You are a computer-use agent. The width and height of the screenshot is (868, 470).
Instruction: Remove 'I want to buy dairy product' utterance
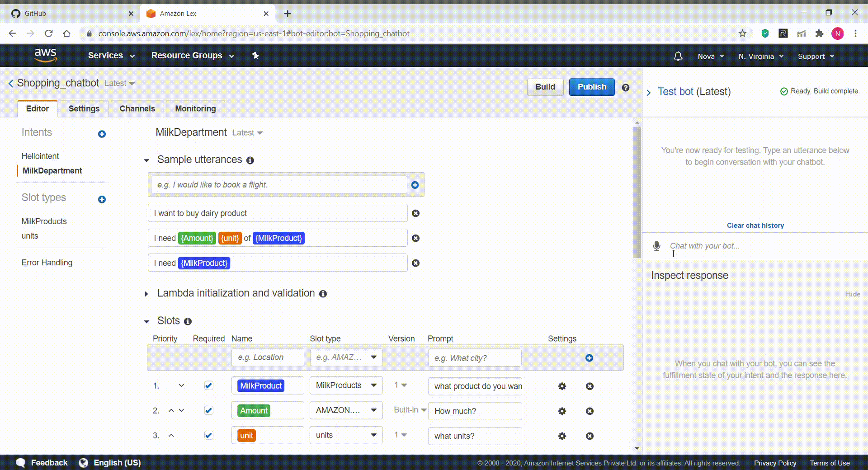[x=415, y=213]
